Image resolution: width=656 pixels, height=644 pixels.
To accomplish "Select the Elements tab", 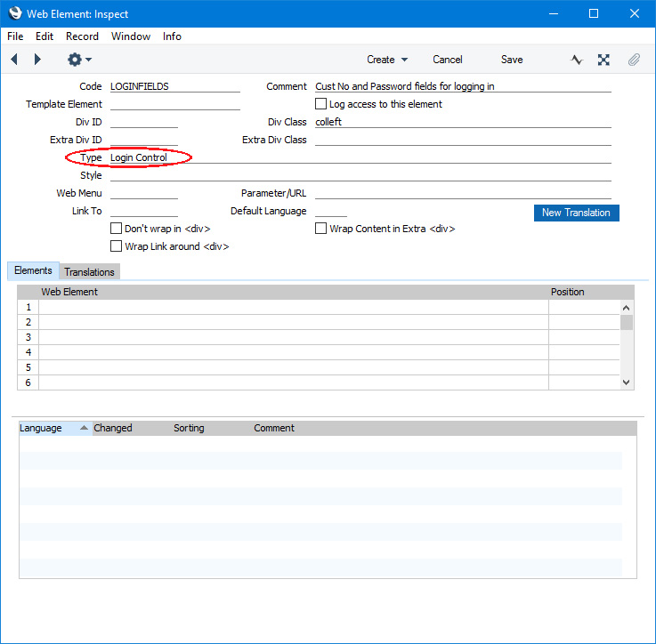I will pyautogui.click(x=33, y=270).
